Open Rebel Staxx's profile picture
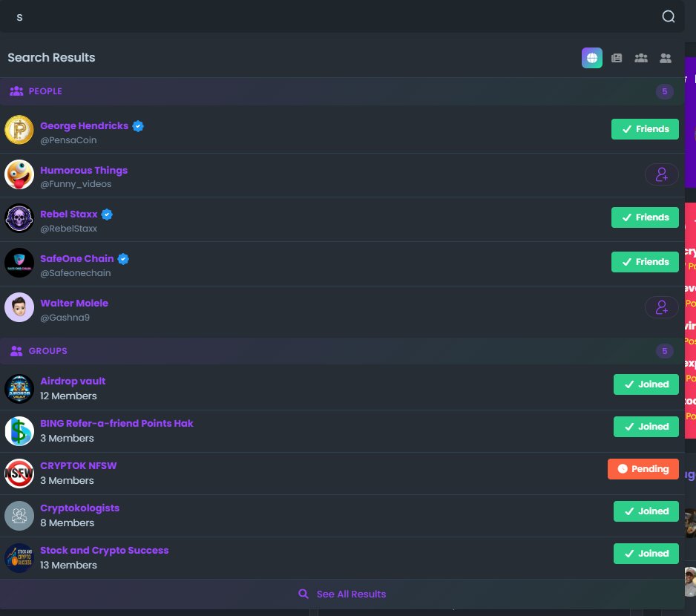696x616 pixels. [19, 218]
